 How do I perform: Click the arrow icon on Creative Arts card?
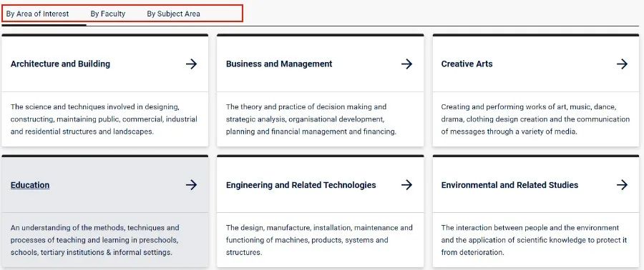pos(622,64)
